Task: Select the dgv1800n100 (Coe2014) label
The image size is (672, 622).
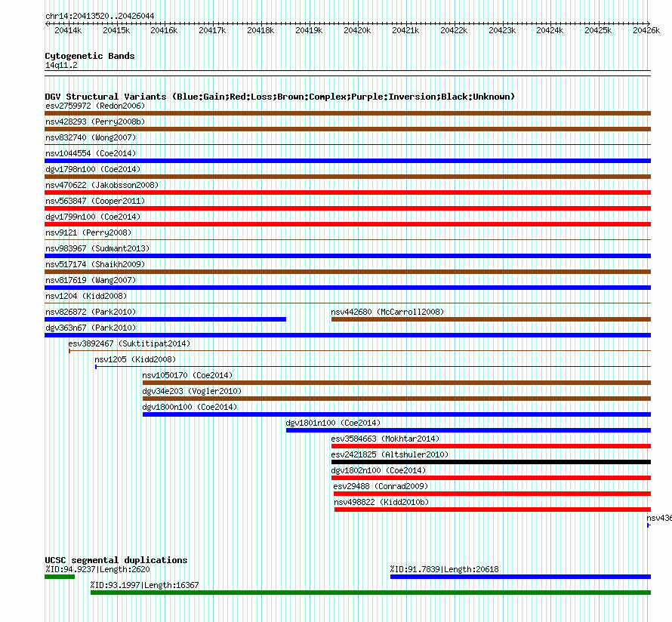Action: 190,407
